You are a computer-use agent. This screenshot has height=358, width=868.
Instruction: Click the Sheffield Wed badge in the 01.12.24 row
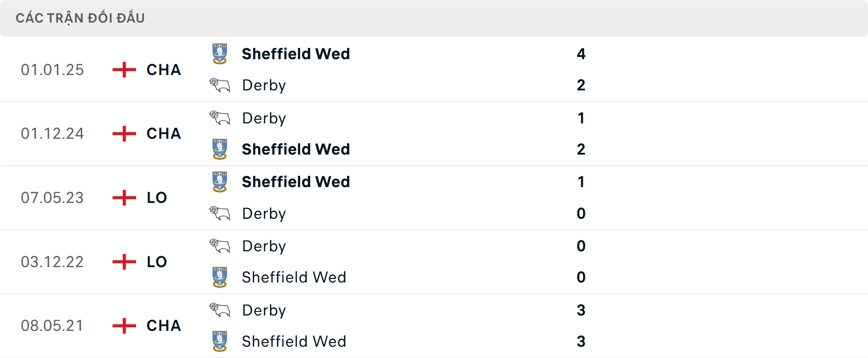pos(220,149)
